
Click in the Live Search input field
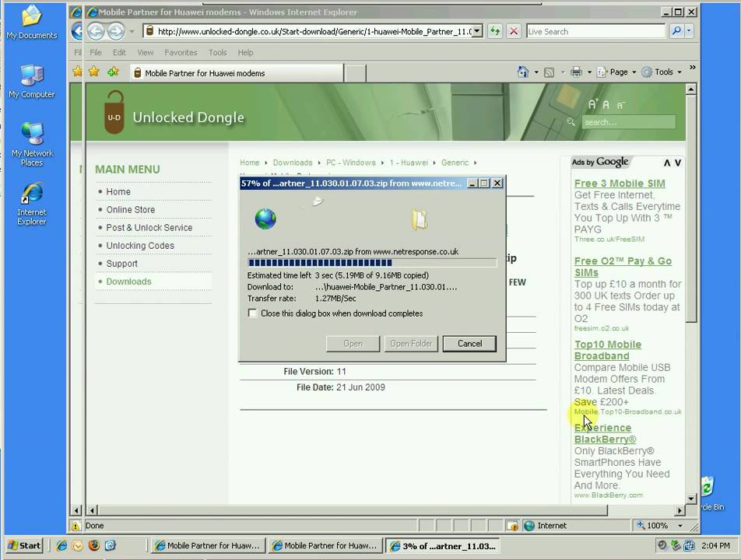click(x=595, y=32)
